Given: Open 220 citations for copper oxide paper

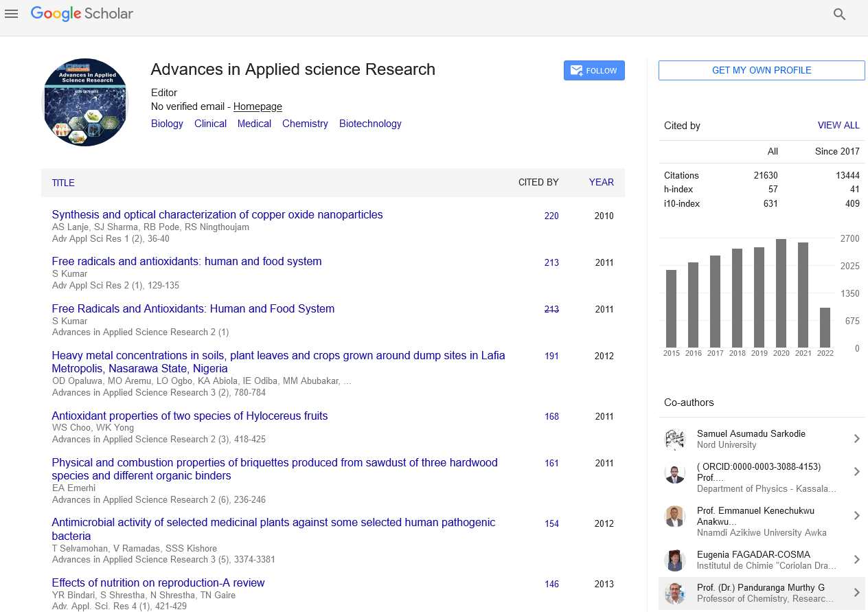Looking at the screenshot, I should coord(551,216).
